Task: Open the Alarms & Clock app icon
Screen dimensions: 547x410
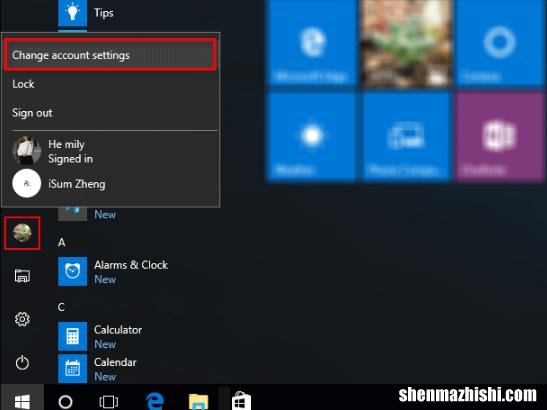Action: [72, 271]
